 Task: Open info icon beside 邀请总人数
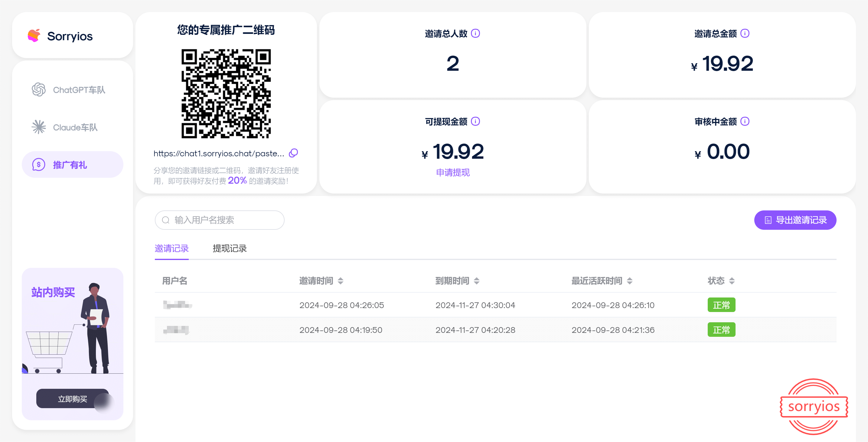(x=475, y=33)
